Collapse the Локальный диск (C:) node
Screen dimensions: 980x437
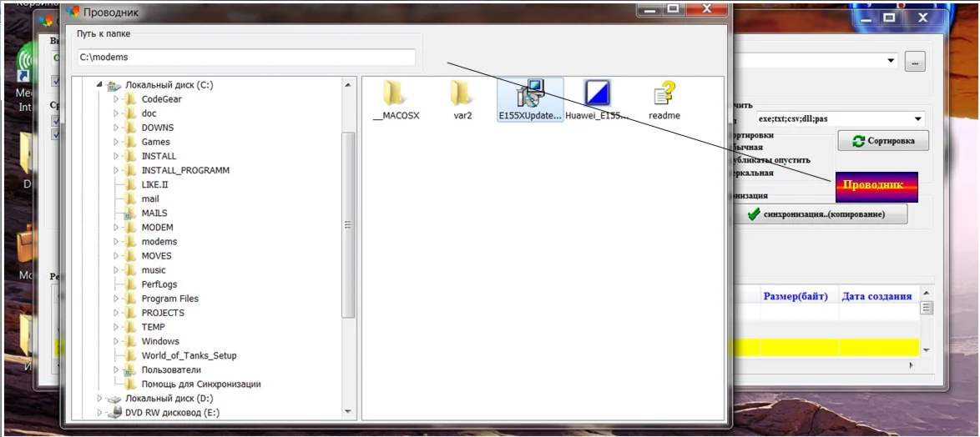coord(99,85)
